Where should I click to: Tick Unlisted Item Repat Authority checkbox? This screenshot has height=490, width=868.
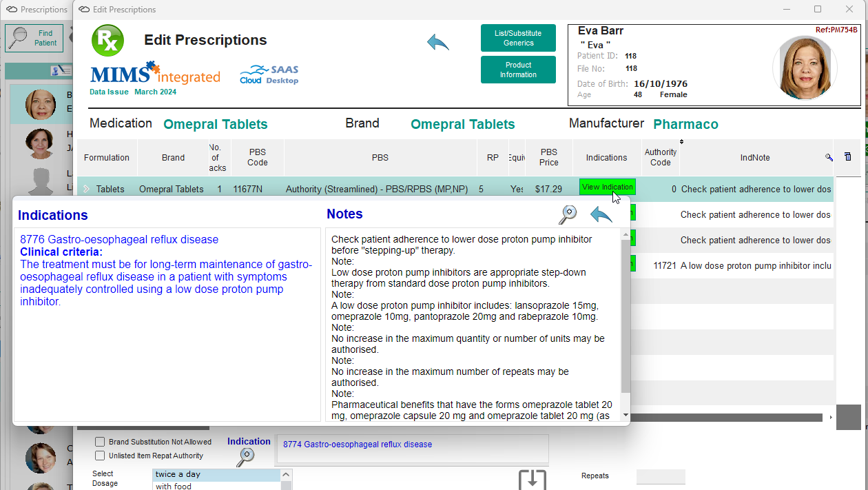101,456
